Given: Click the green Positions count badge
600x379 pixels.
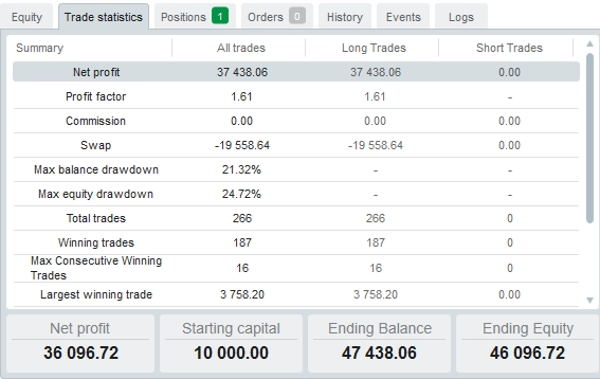Looking at the screenshot, I should pos(220,16).
